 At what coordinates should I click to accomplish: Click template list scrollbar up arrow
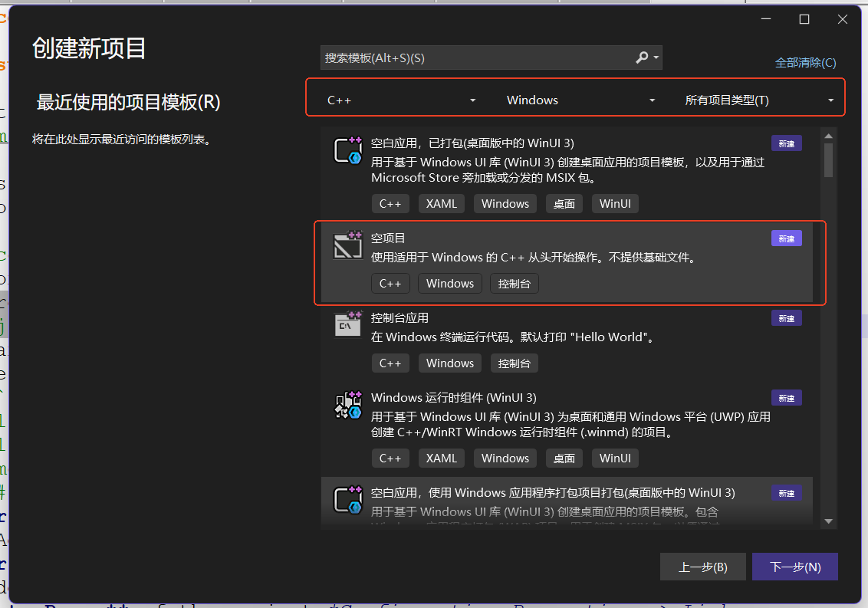coord(828,136)
